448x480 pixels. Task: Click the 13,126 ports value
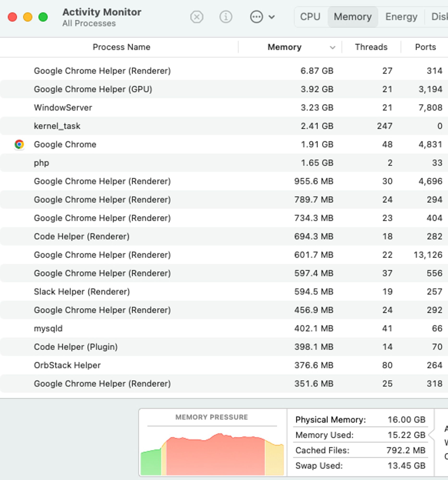point(428,255)
